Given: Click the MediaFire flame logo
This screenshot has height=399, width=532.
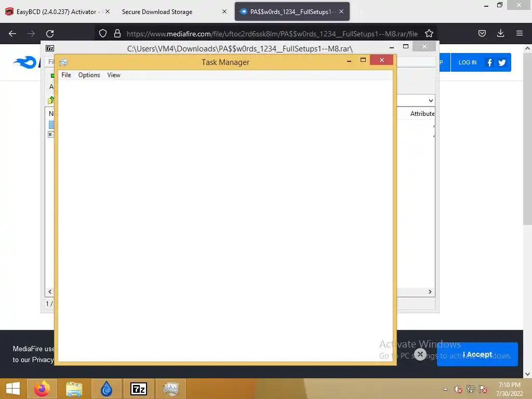Looking at the screenshot, I should point(25,62).
